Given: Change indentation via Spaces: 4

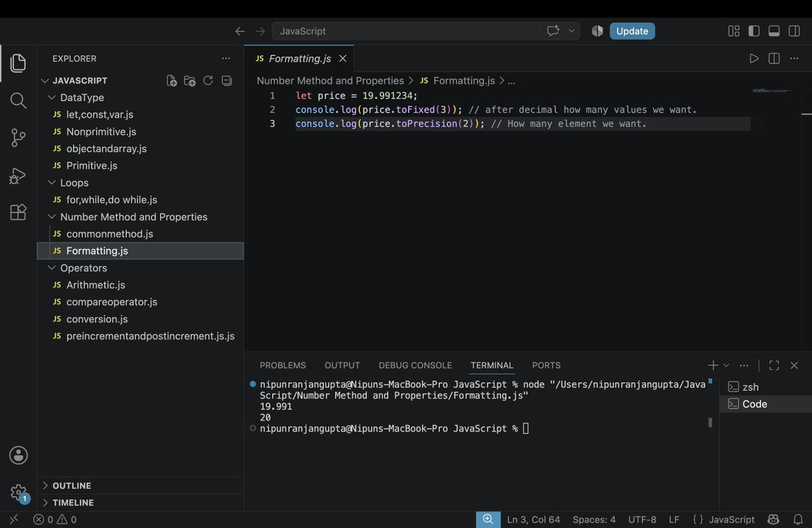Looking at the screenshot, I should tap(594, 519).
